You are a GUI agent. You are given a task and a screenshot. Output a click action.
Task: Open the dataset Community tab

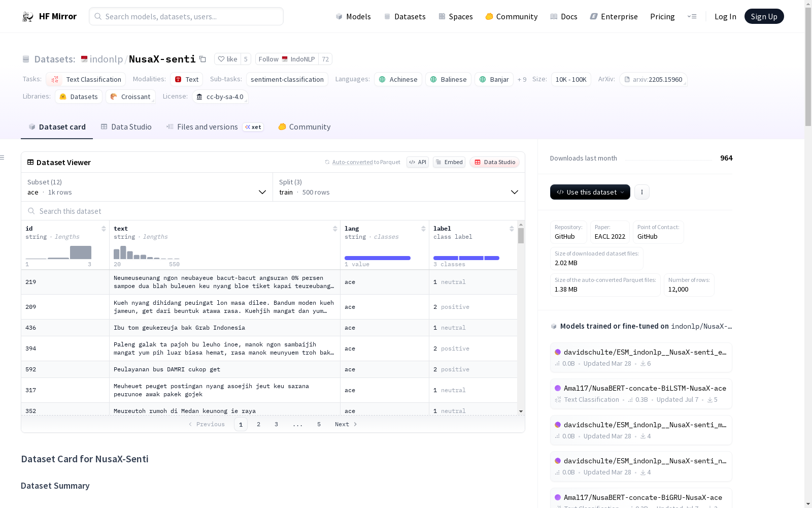(304, 127)
